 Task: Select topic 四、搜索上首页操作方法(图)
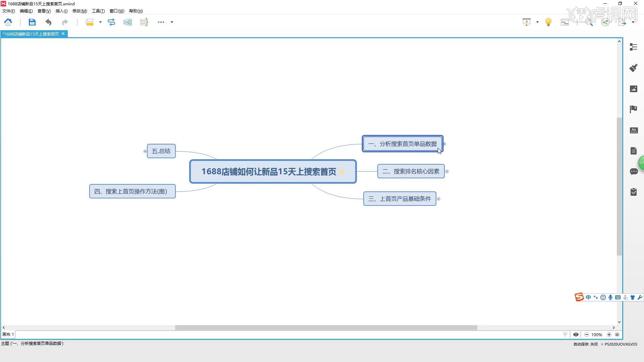[x=132, y=191]
